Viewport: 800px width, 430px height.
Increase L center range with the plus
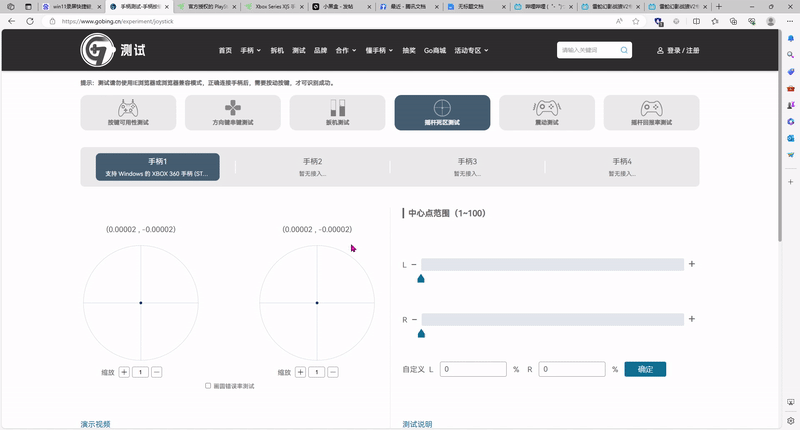click(692, 264)
